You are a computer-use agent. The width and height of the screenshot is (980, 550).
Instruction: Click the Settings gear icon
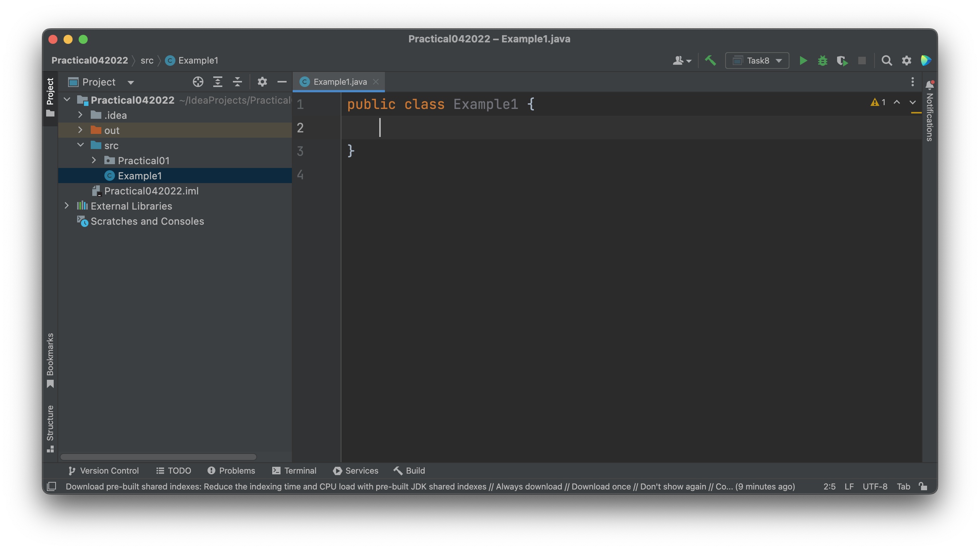click(x=907, y=61)
